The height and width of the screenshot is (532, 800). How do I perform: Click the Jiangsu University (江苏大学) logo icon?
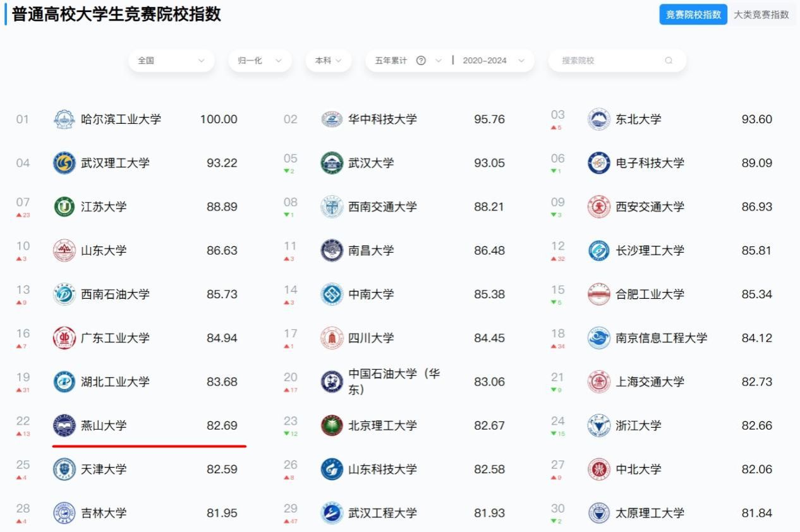coord(64,207)
